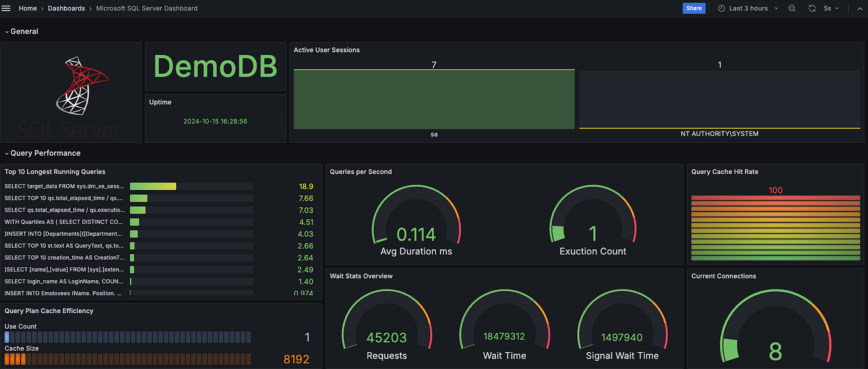Toggle the DemoDB panel title
Viewport: 868px width, 369px height.
pos(215,66)
